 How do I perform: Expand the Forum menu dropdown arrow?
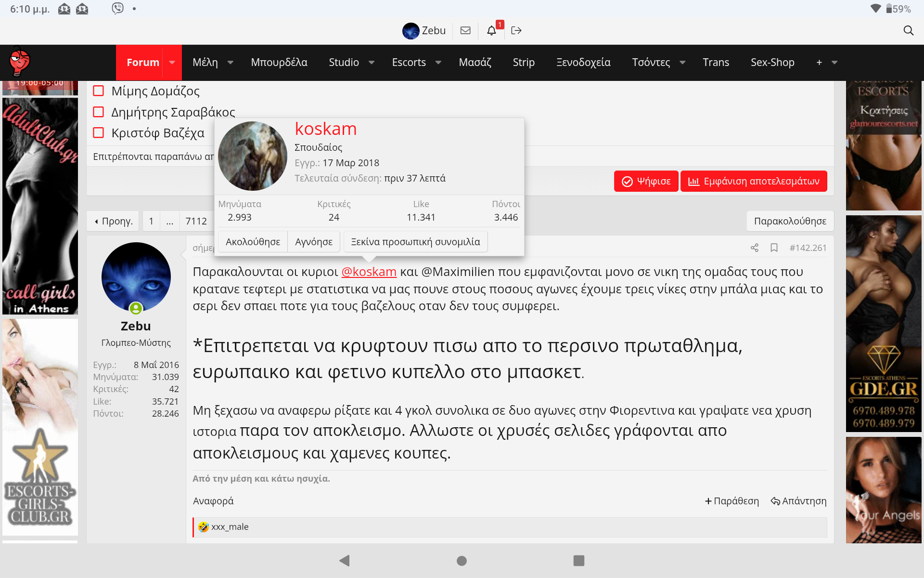click(x=172, y=63)
